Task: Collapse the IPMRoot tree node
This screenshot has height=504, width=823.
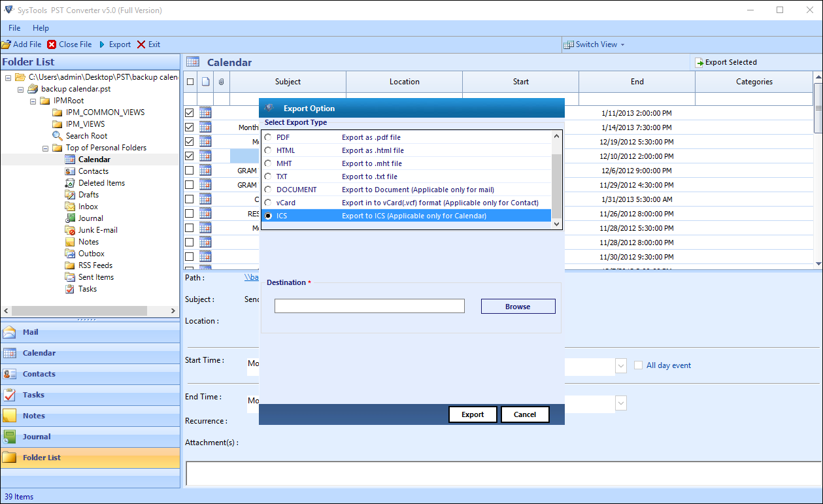Action: point(33,101)
